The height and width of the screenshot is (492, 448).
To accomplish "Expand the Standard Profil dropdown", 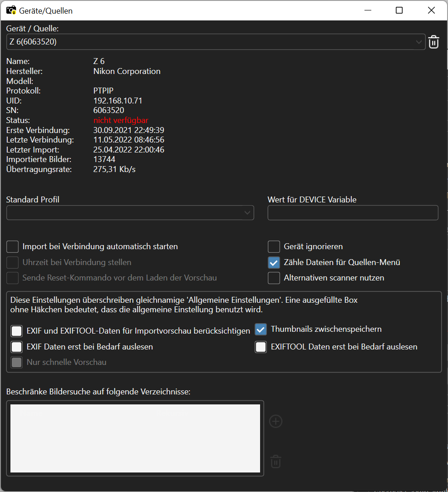I will tap(130, 213).
